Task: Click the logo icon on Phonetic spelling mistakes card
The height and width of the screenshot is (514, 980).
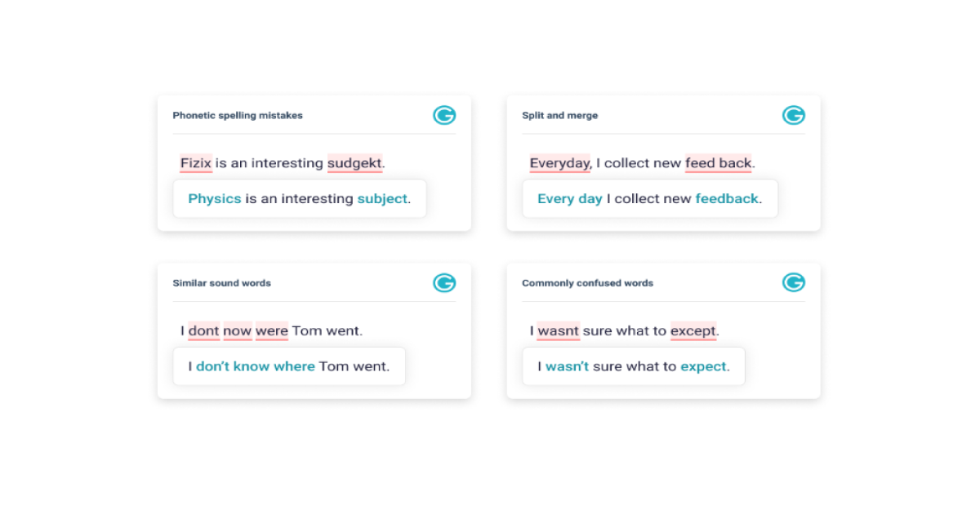Action: tap(444, 116)
